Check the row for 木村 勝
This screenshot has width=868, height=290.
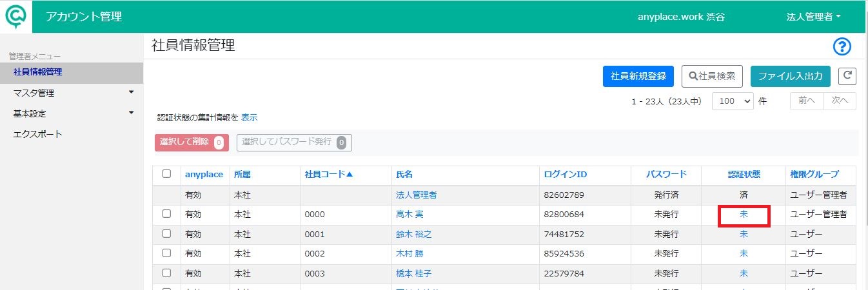point(167,253)
